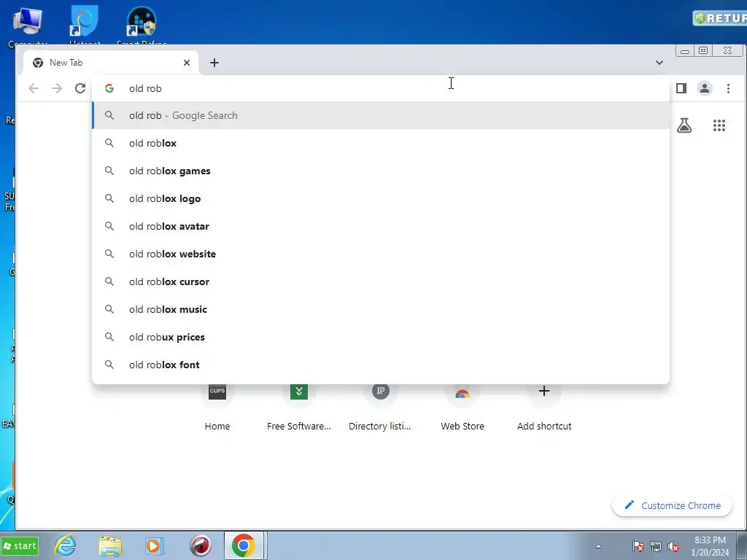
Task: Go forward using the forward arrow
Action: (57, 88)
